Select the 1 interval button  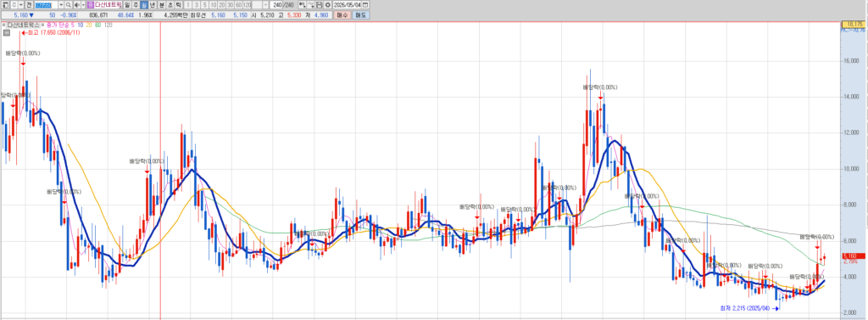click(x=187, y=5)
